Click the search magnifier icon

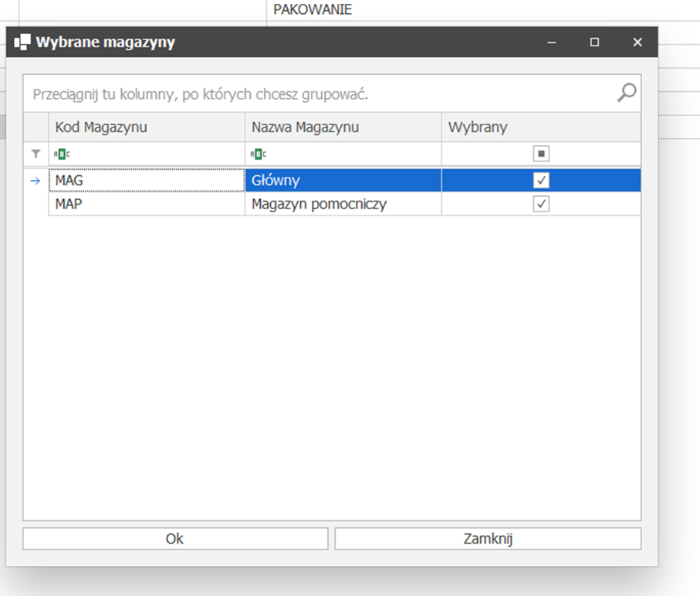tap(627, 93)
